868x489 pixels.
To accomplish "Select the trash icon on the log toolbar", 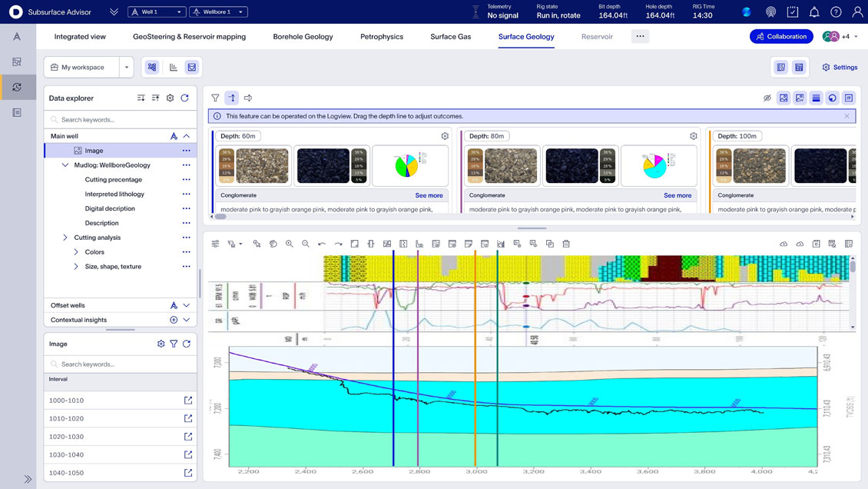I will tap(566, 243).
